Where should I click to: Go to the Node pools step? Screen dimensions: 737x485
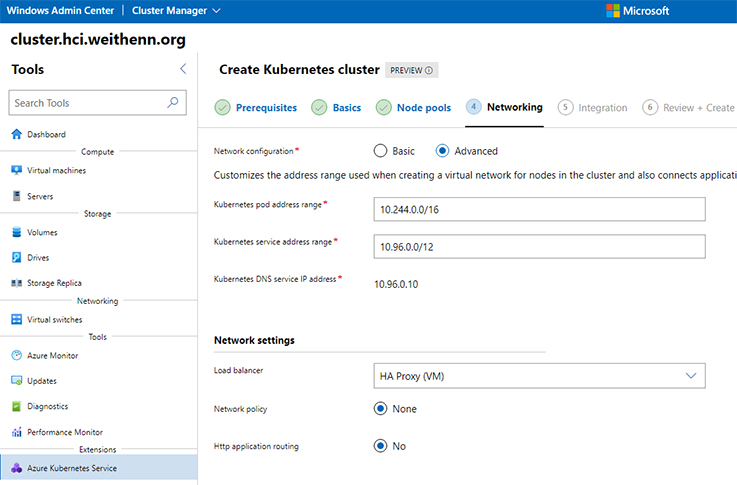coord(424,108)
